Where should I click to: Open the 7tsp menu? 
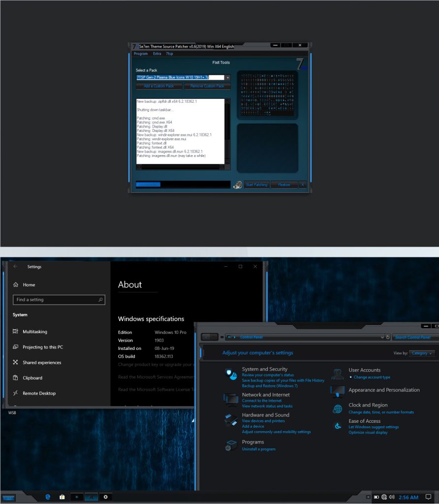click(x=170, y=54)
